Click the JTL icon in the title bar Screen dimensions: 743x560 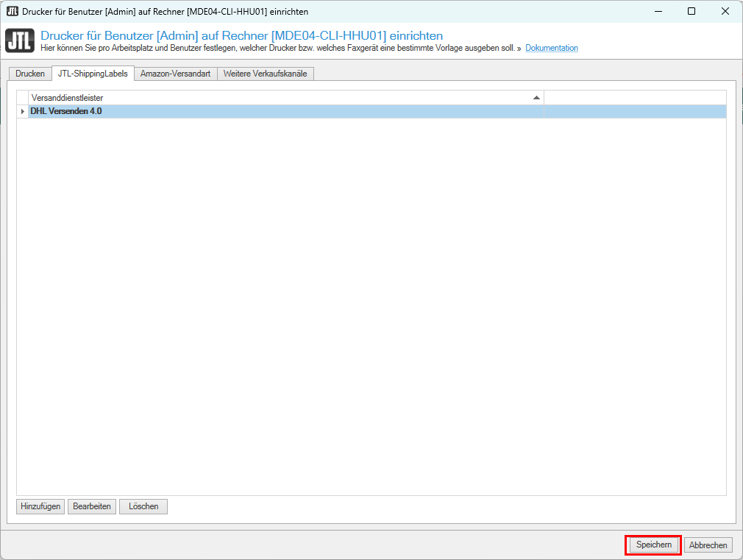[x=12, y=12]
